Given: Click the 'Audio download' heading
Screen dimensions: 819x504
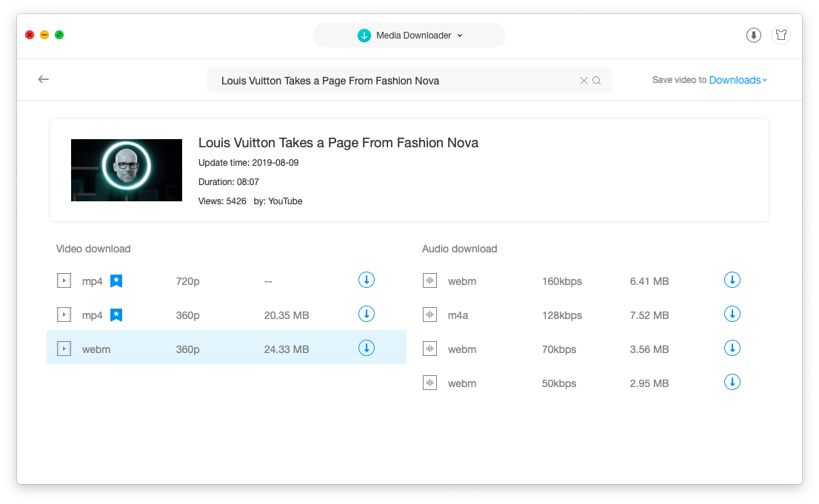Looking at the screenshot, I should [x=460, y=249].
